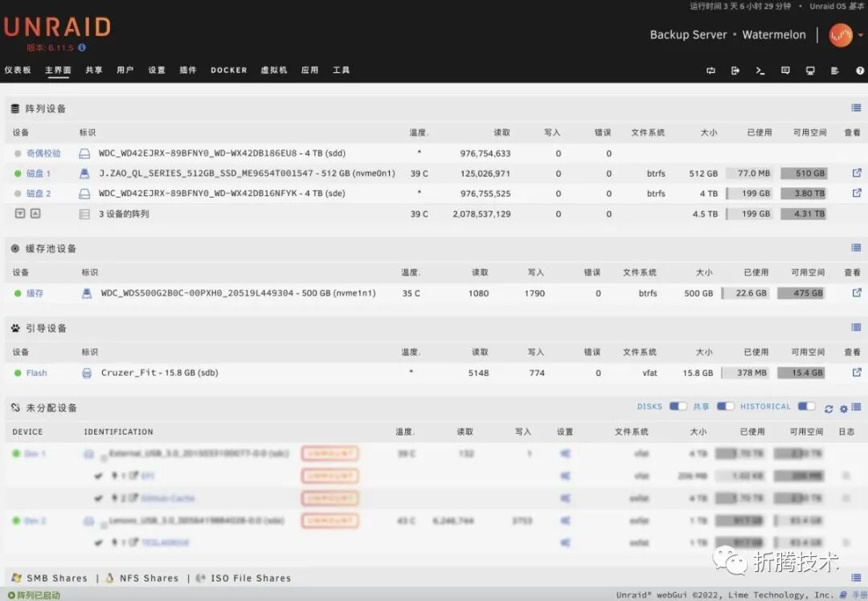Open the 用户 tab
Screen dimensions: 868x601
click(x=125, y=70)
